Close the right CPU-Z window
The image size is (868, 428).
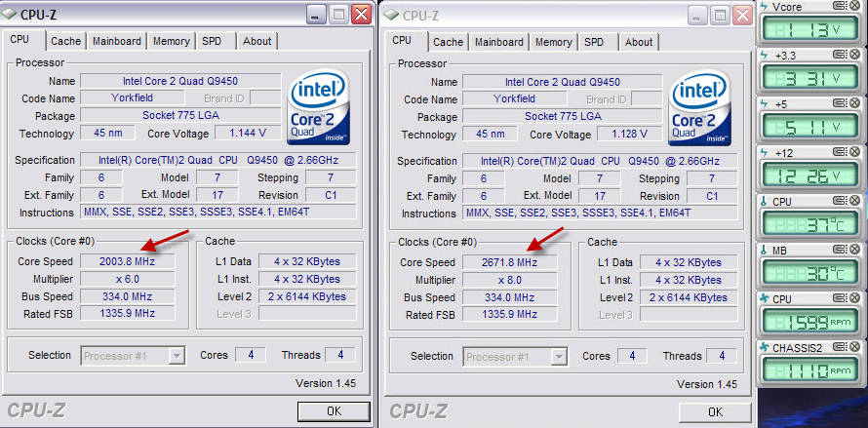(743, 15)
